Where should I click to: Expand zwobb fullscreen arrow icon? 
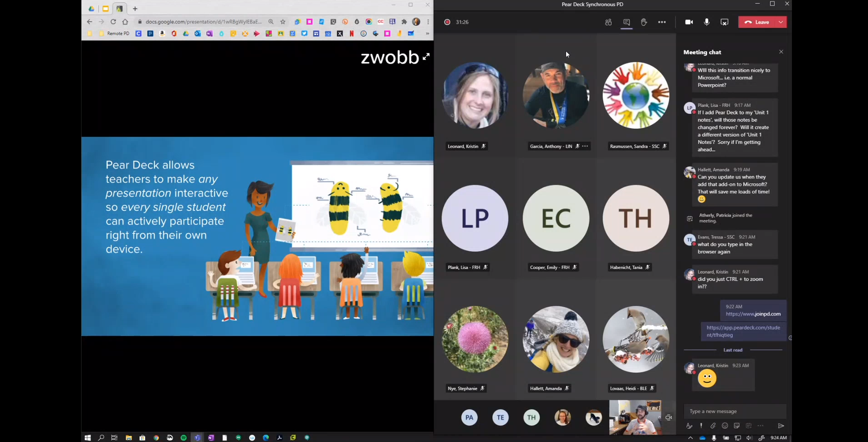click(426, 57)
